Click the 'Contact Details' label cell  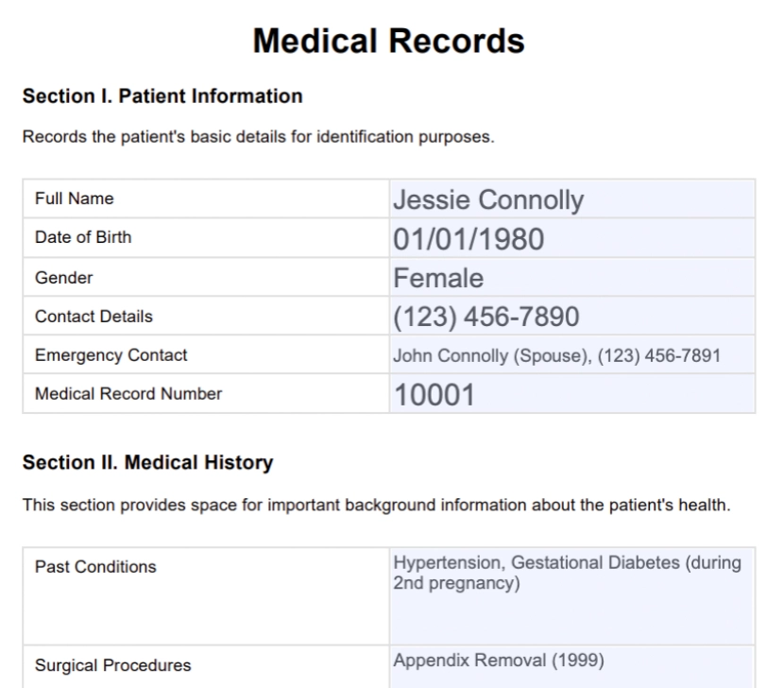click(x=206, y=316)
